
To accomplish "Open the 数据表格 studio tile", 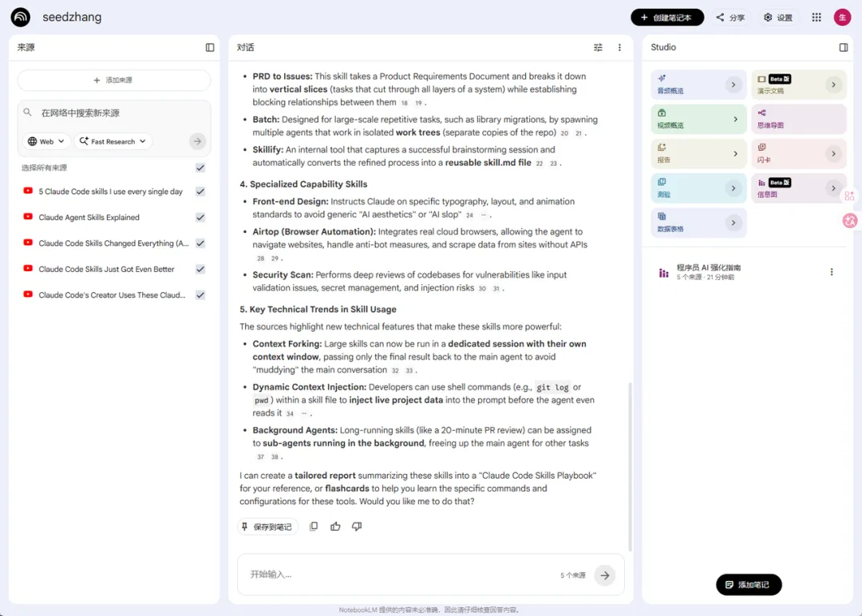I will tap(688, 223).
